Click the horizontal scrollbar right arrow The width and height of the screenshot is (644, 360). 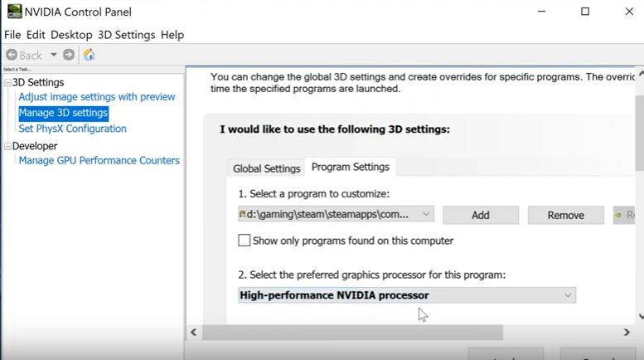point(627,333)
